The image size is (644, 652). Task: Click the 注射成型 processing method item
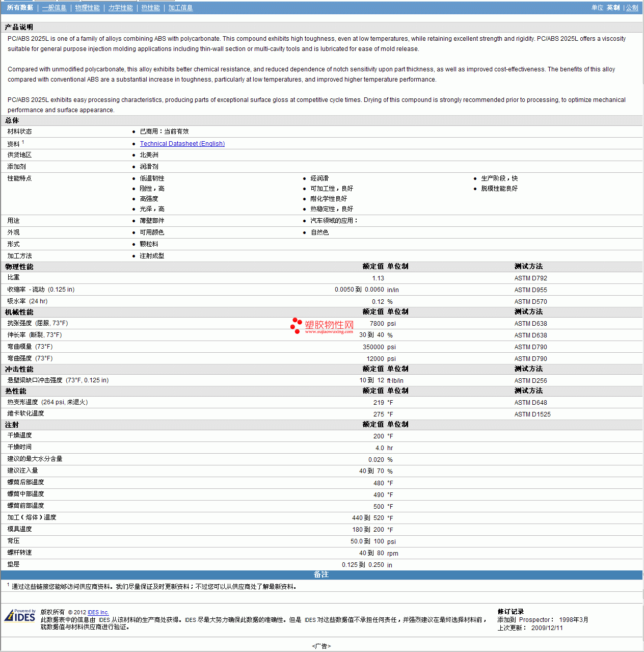152,256
